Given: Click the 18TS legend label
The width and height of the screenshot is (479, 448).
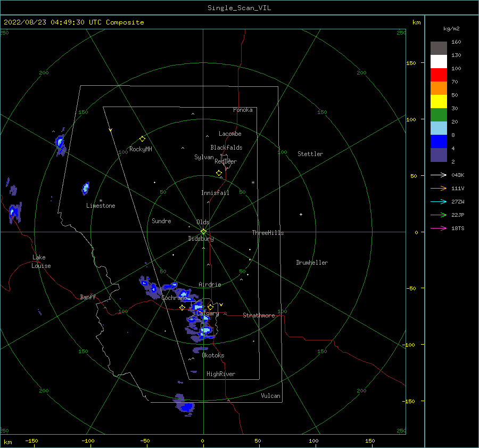Looking at the screenshot, I should [x=458, y=228].
